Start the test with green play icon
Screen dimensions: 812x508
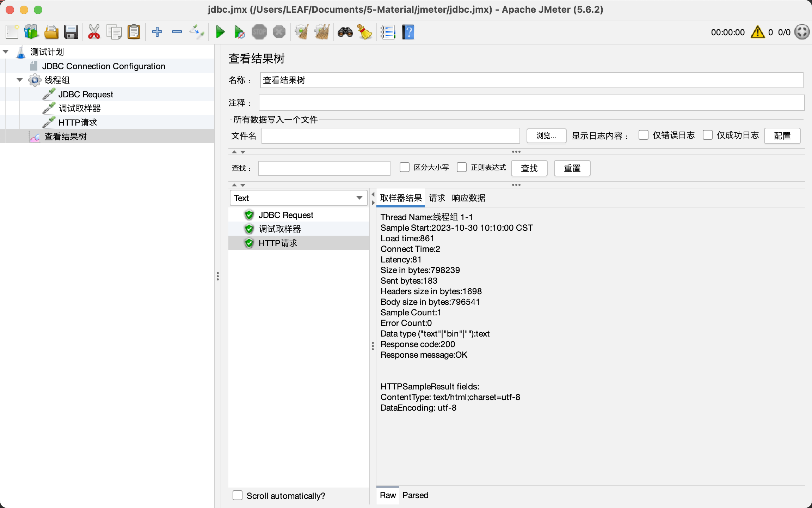(x=220, y=32)
